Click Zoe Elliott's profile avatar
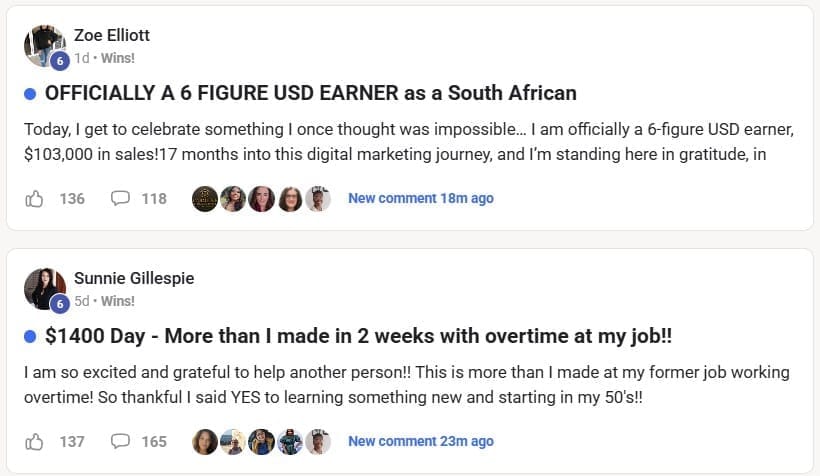Screen dimensions: 820x476 click(x=44, y=45)
